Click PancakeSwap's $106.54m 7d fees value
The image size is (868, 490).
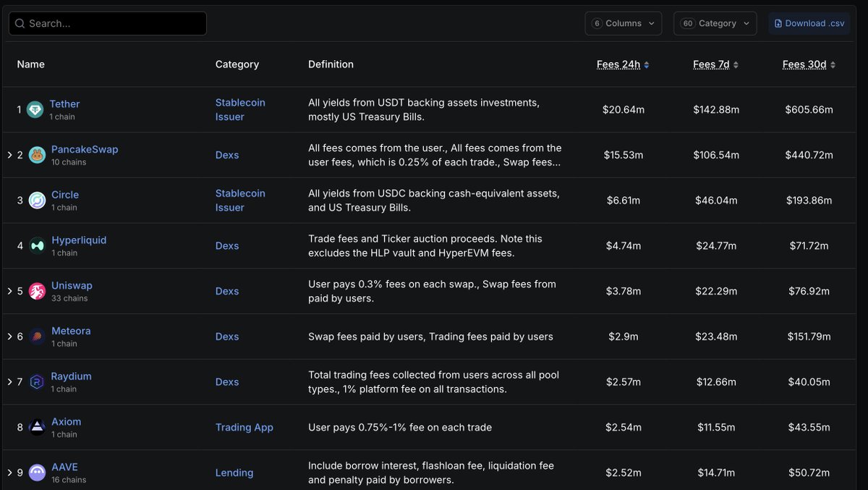(x=716, y=155)
